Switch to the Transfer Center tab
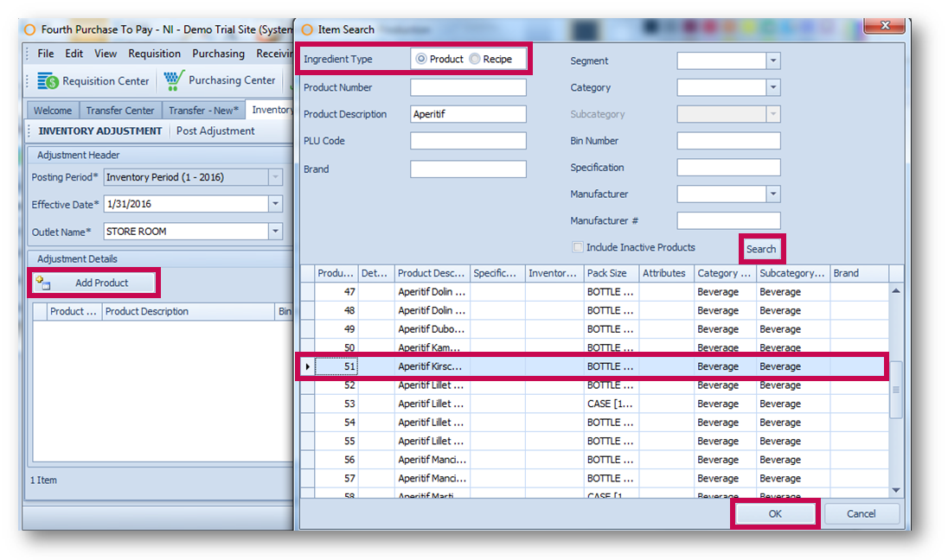The height and width of the screenshot is (560, 948). tap(119, 111)
